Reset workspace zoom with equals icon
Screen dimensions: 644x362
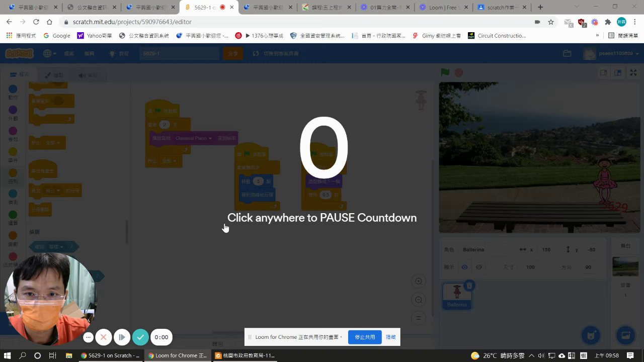click(x=419, y=318)
